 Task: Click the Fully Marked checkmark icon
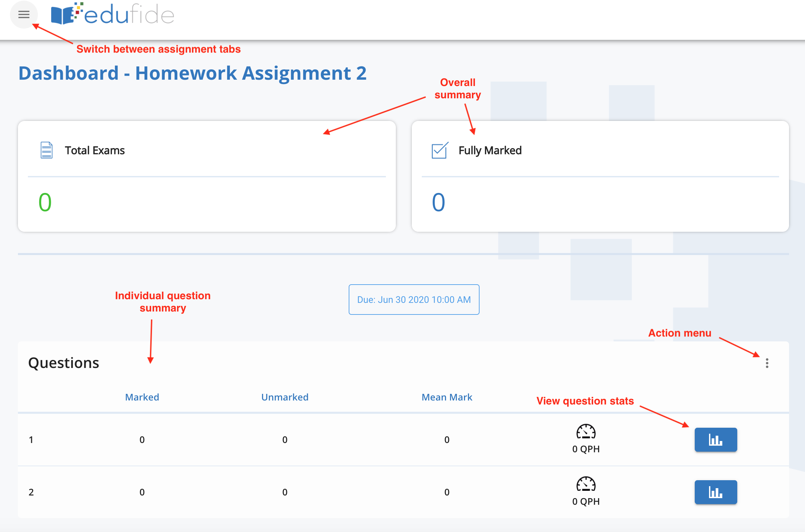439,150
